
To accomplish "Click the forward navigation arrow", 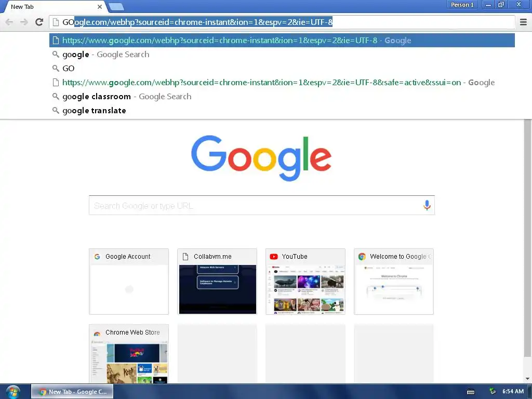I will point(24,22).
